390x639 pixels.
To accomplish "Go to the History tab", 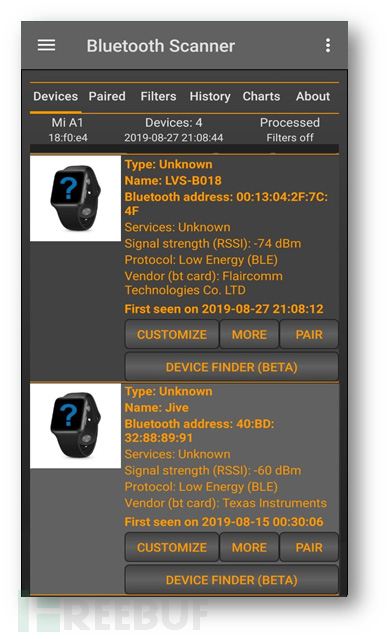I will pyautogui.click(x=210, y=96).
